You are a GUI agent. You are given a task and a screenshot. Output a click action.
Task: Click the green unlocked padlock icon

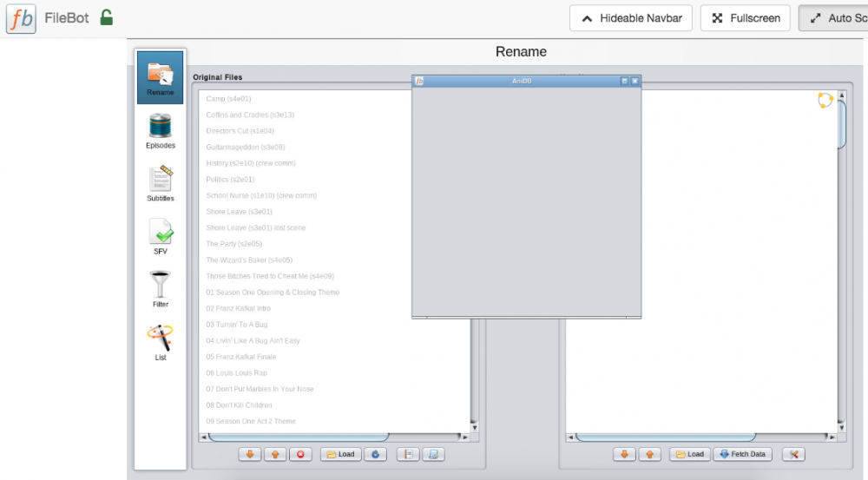coord(106,17)
